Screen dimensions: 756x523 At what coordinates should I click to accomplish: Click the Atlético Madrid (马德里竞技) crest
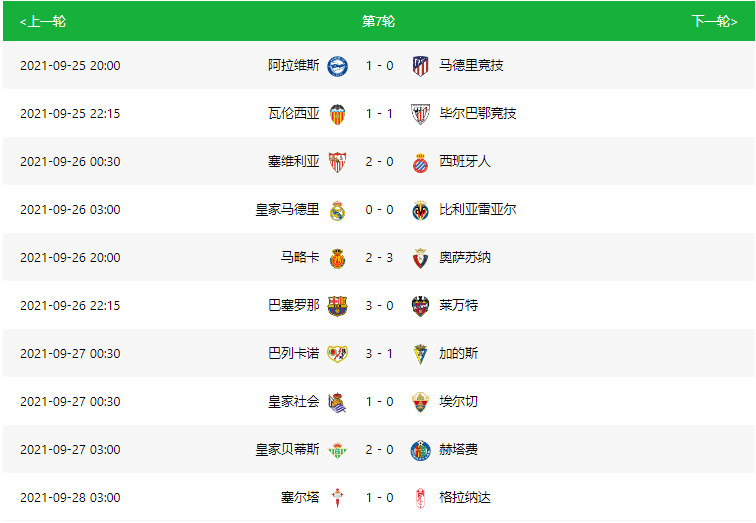[x=420, y=66]
